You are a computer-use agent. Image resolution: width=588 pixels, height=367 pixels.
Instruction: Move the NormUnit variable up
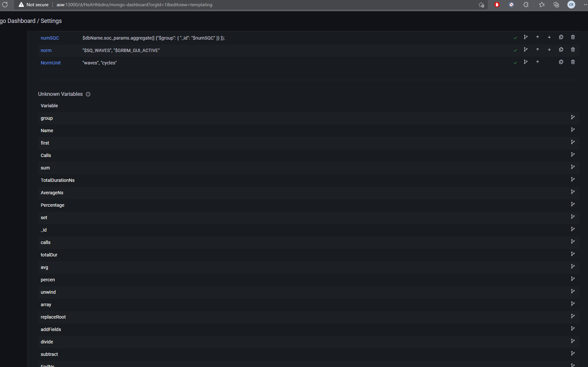click(x=537, y=62)
